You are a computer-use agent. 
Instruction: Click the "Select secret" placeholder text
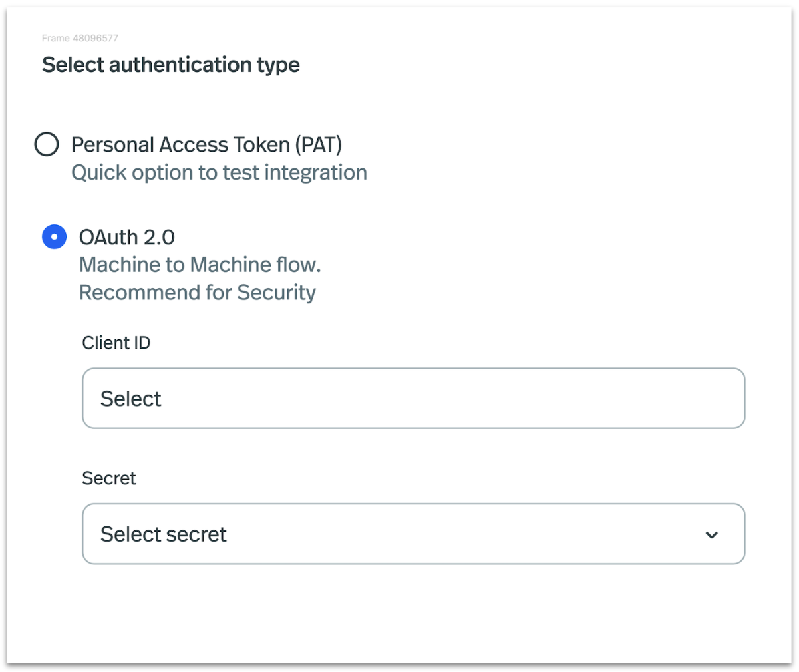[x=163, y=534]
